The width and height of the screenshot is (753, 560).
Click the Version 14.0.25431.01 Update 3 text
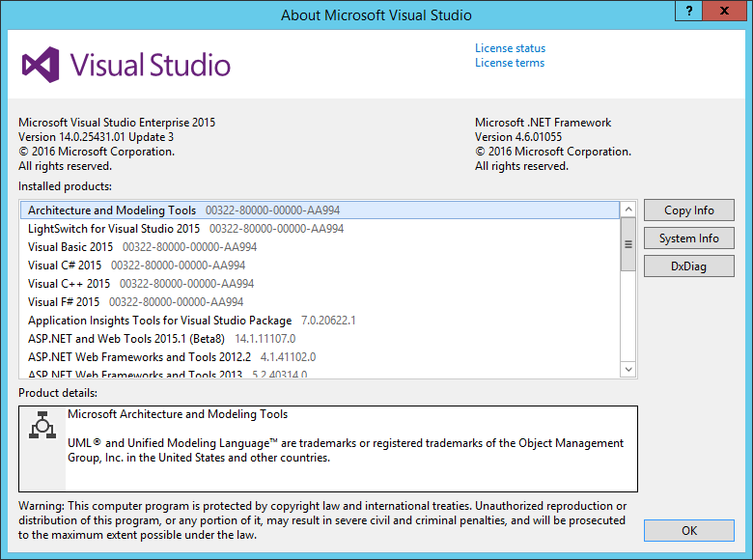pyautogui.click(x=96, y=137)
